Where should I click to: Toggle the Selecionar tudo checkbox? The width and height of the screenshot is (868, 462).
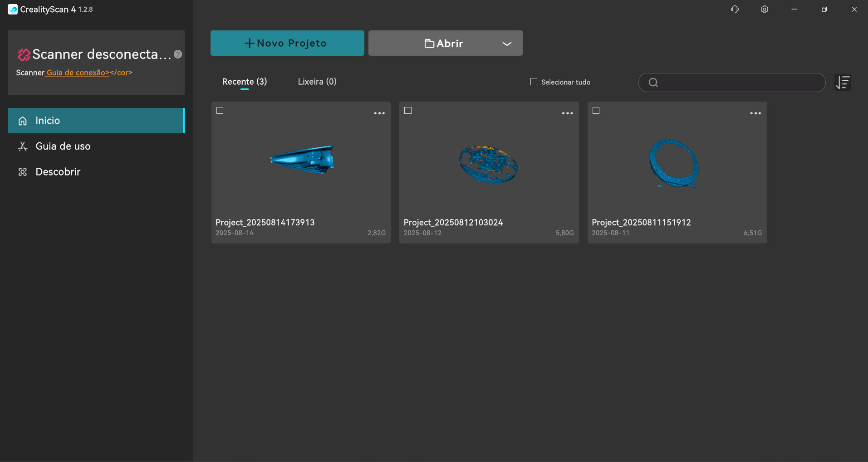[x=534, y=82]
